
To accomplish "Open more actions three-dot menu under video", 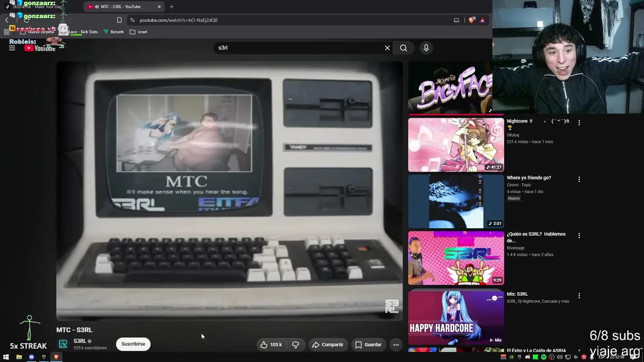I will (396, 344).
